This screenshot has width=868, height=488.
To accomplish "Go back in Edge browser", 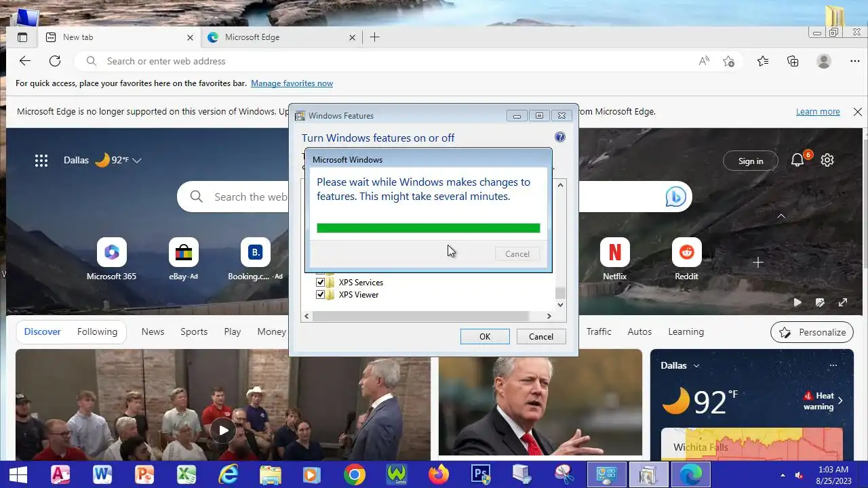I will [25, 61].
